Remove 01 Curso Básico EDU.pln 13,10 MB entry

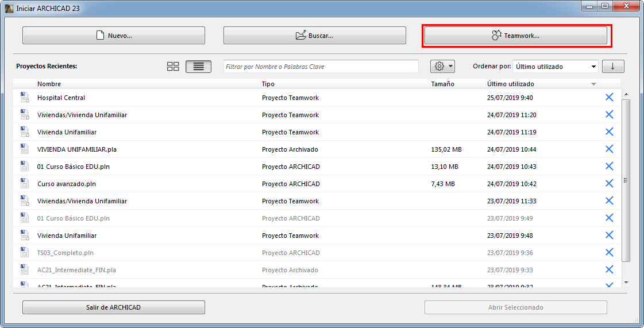[x=610, y=166]
